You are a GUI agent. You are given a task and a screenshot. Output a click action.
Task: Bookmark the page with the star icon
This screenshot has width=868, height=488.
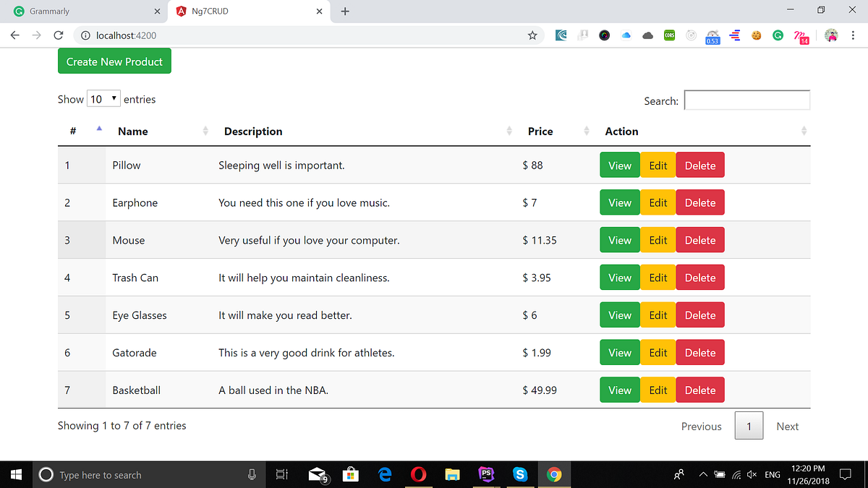tap(532, 35)
